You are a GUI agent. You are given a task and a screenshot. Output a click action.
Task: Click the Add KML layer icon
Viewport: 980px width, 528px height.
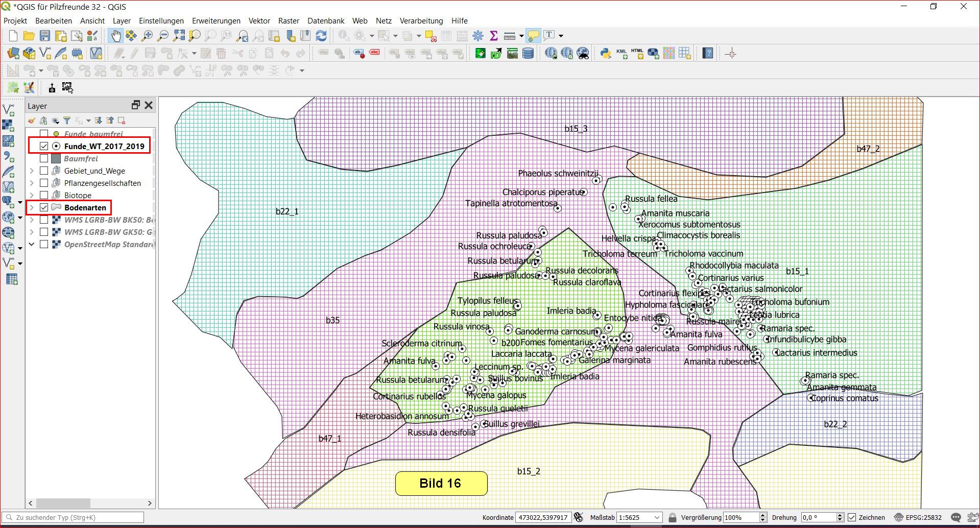coord(622,53)
